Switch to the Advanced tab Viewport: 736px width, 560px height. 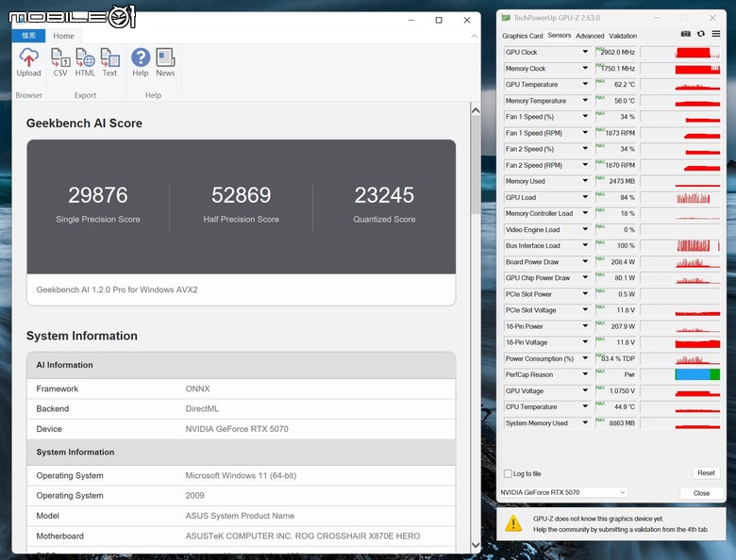[x=590, y=36]
